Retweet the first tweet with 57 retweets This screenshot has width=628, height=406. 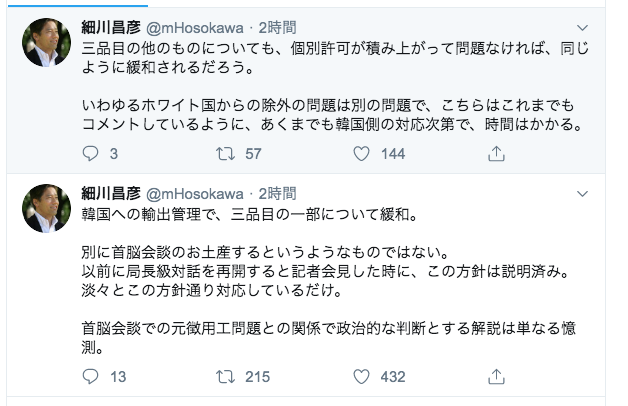[227, 154]
